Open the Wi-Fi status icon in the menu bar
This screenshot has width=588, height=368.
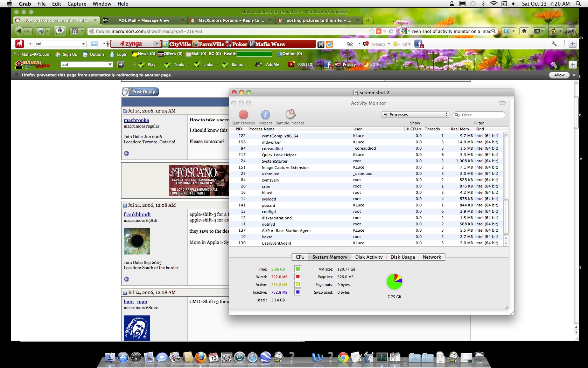coord(493,4)
